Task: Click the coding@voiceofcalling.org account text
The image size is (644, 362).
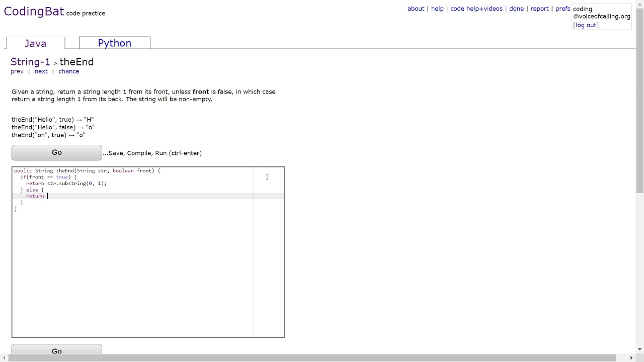Action: tap(602, 13)
